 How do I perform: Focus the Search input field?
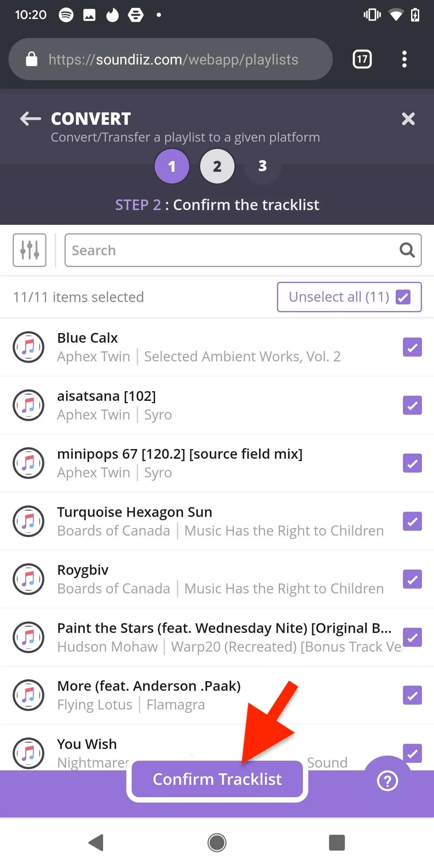[x=243, y=250]
